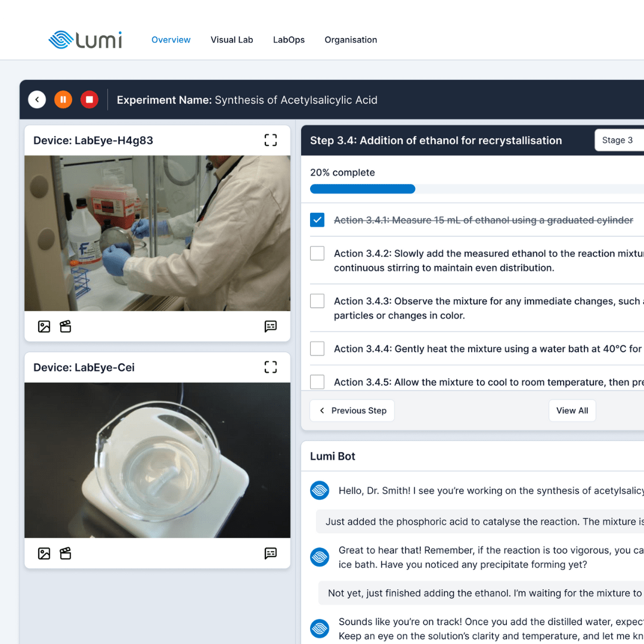This screenshot has height=644, width=644.
Task: Click the 20% complete progress bar
Action: (x=477, y=189)
